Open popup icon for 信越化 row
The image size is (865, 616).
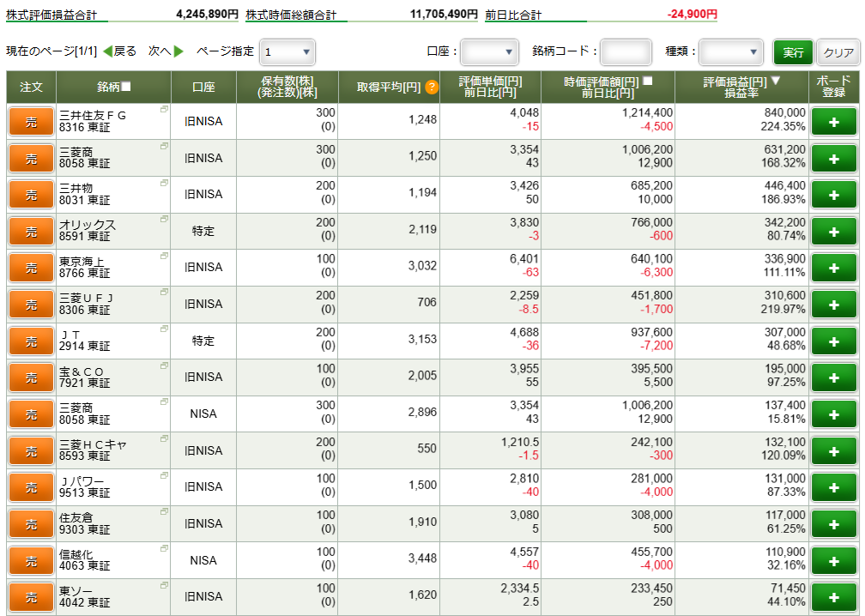coord(164,548)
